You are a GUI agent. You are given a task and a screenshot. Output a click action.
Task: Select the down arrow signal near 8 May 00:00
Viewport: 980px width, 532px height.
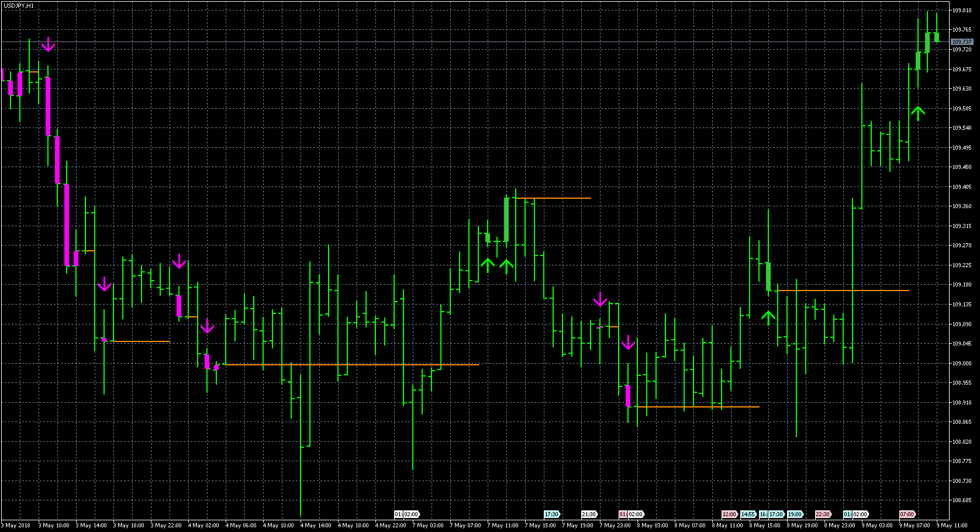click(x=629, y=344)
